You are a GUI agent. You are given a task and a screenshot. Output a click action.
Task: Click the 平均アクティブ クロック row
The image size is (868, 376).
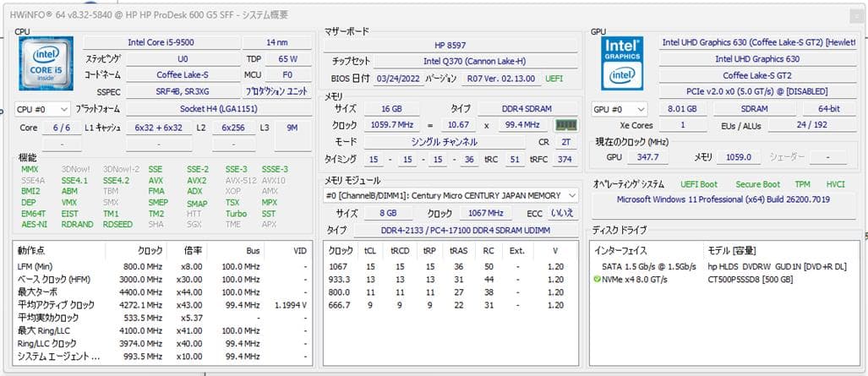(x=161, y=305)
